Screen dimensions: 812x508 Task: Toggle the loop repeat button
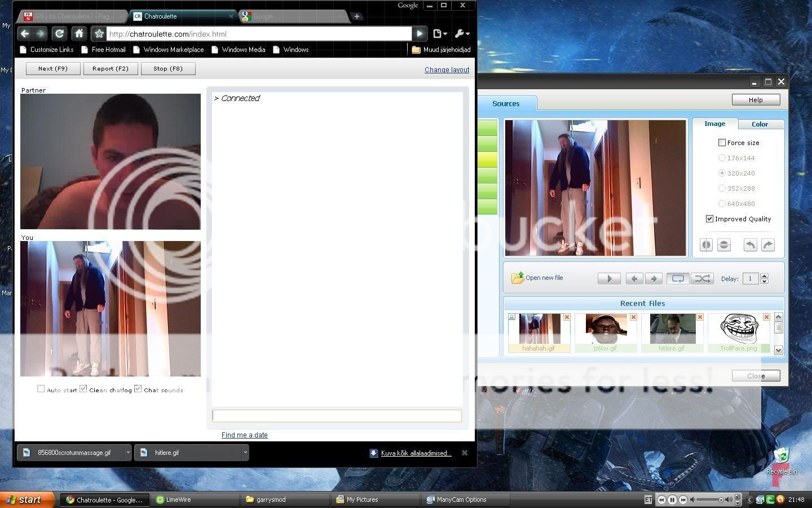678,278
